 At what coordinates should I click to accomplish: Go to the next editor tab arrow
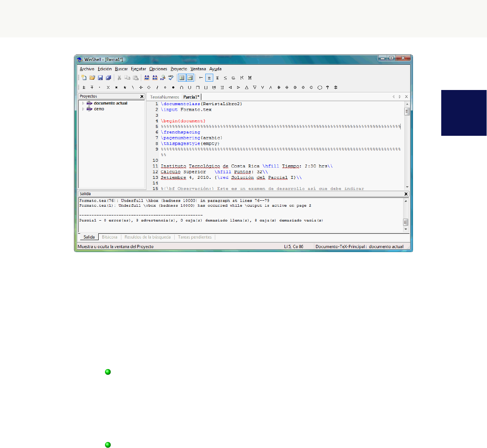(x=400, y=97)
